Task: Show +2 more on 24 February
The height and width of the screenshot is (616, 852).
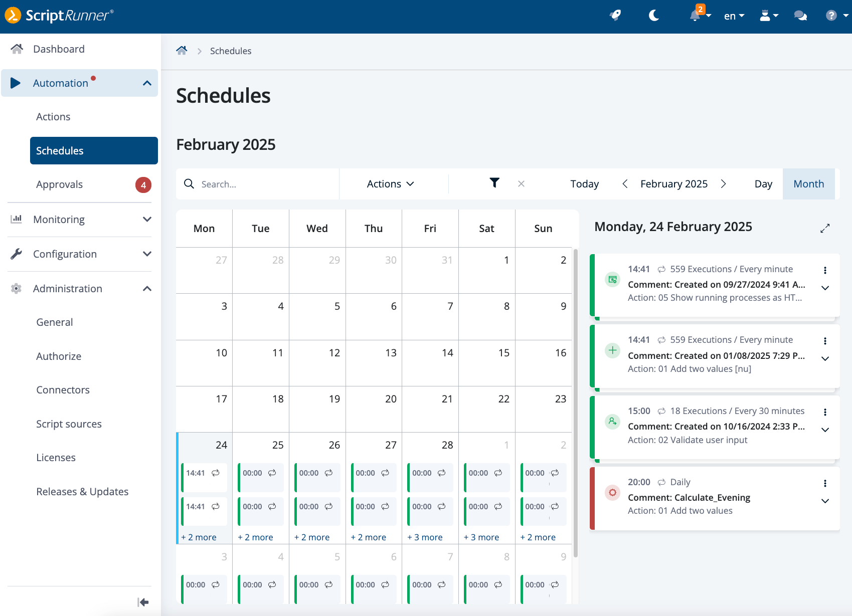Action: [x=199, y=537]
